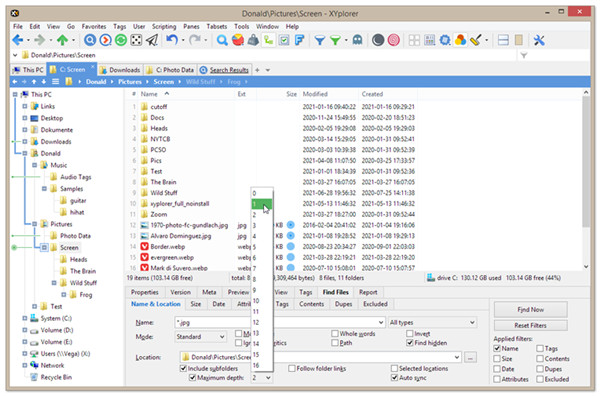Switch to the Search Results tab

coord(225,70)
